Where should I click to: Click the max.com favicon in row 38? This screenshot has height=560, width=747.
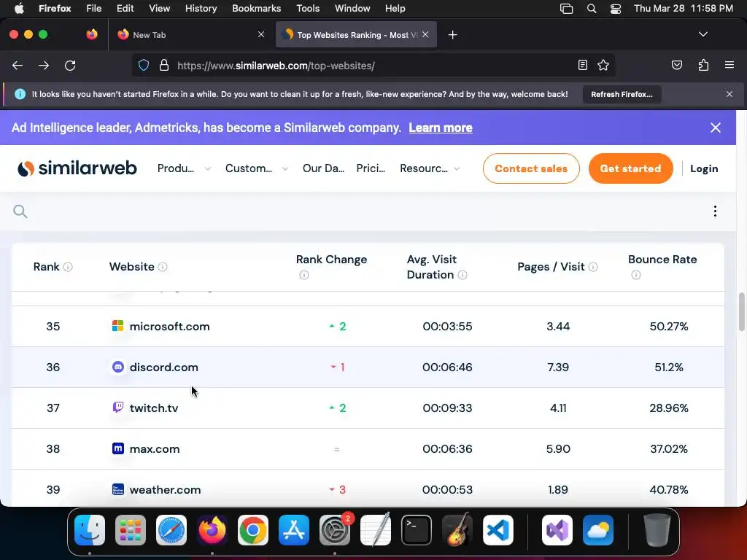(x=117, y=448)
